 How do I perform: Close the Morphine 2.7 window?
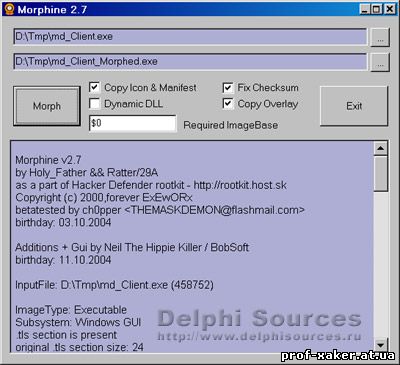point(390,9)
